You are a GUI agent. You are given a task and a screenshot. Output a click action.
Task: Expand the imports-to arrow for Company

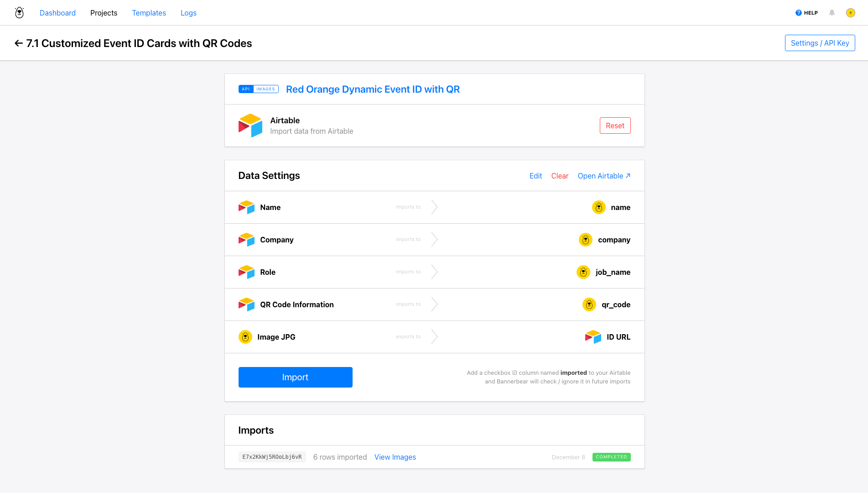point(434,239)
